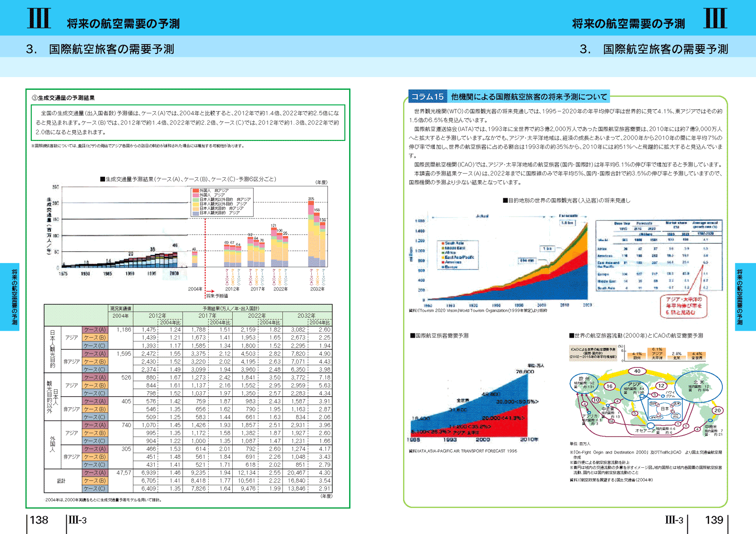Select the 外国人 アジア legend swatch
Screen dimensions: 756x534
[x=195, y=195]
